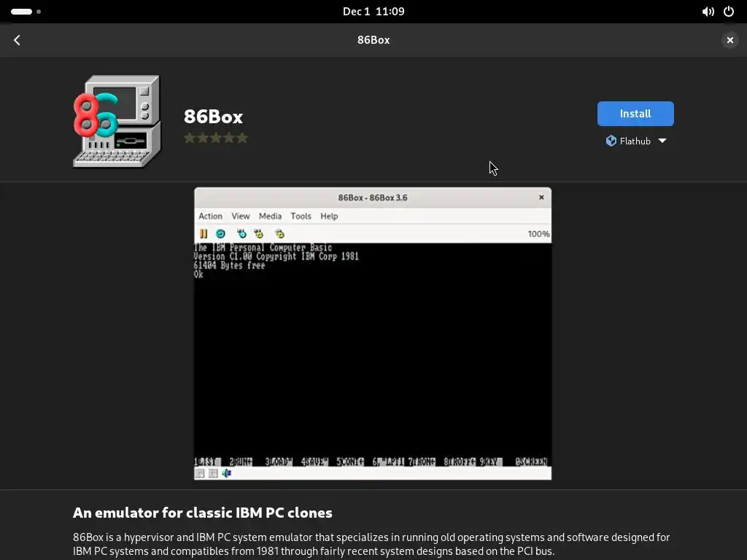Click the Flathub cube icon

point(611,141)
